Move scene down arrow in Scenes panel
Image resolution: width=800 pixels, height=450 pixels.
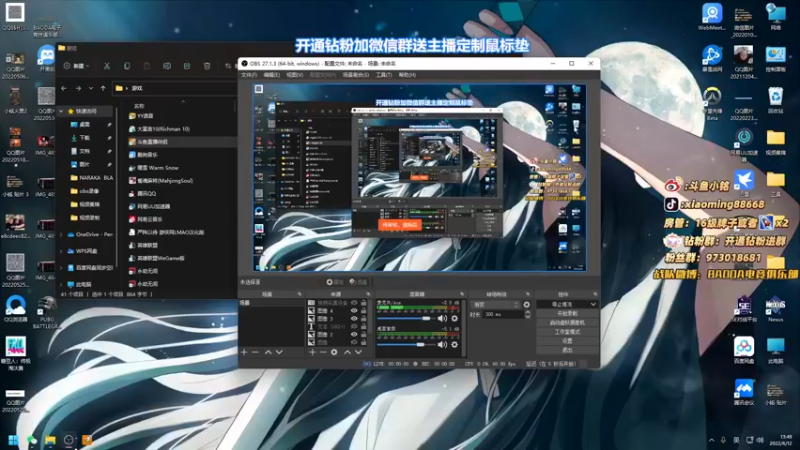(279, 352)
